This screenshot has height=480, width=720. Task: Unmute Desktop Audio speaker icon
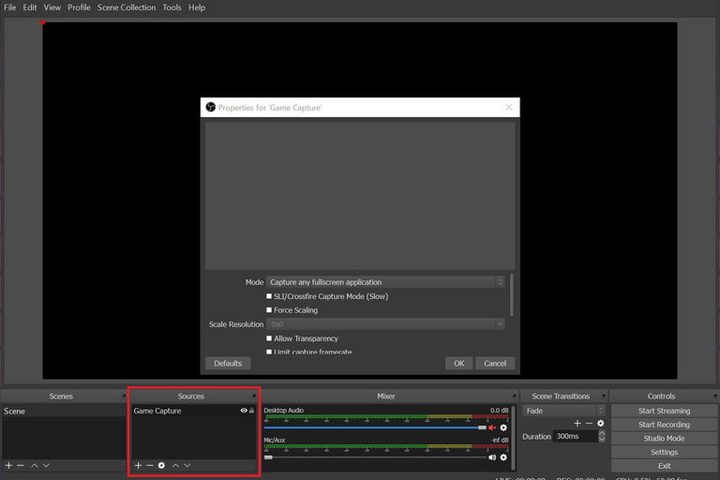pyautogui.click(x=492, y=428)
